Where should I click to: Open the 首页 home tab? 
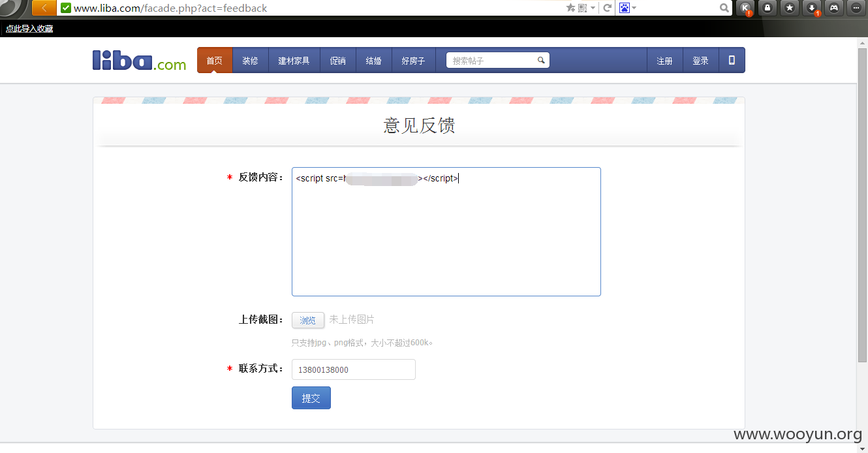215,60
